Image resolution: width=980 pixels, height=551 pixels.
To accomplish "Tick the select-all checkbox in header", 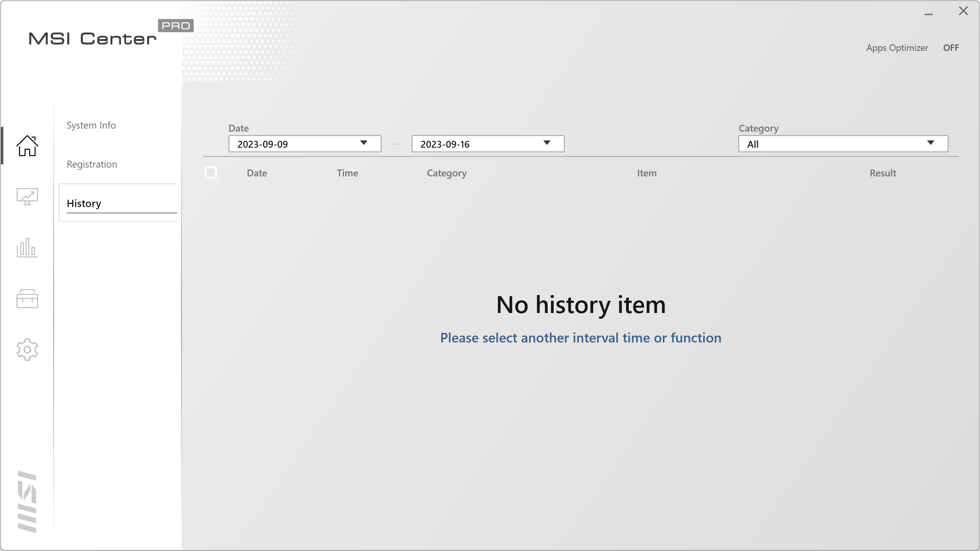I will [211, 173].
